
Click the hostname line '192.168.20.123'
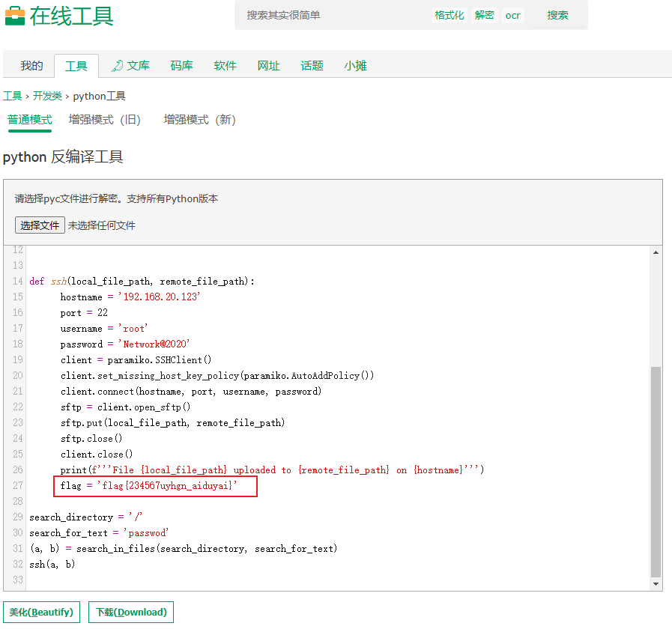[130, 297]
